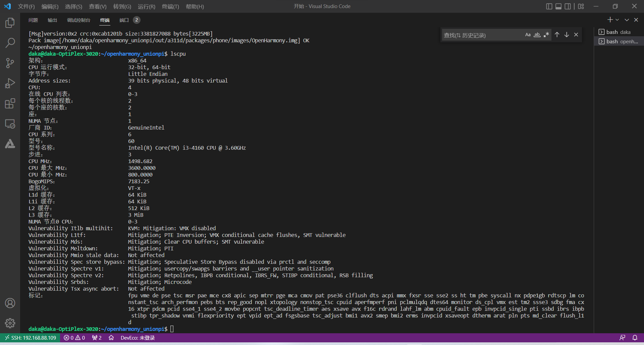Open the Explorer view in activity bar
This screenshot has height=345, width=644.
coord(10,23)
